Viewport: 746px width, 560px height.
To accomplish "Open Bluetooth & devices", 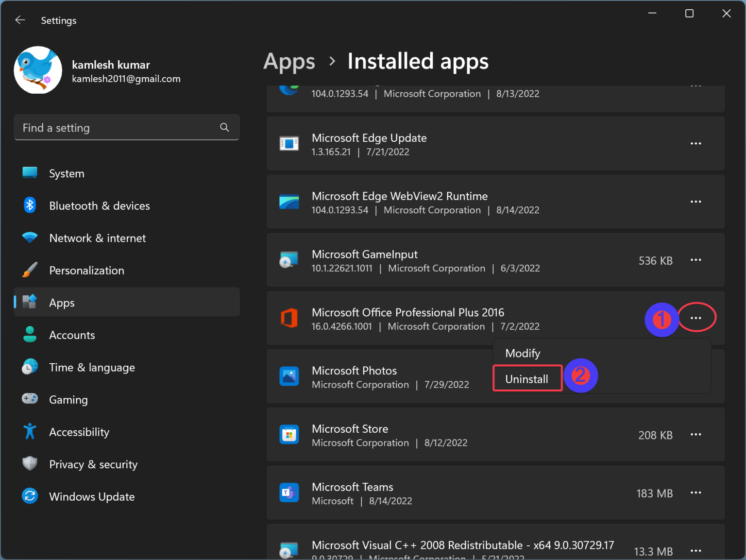I will (x=127, y=205).
